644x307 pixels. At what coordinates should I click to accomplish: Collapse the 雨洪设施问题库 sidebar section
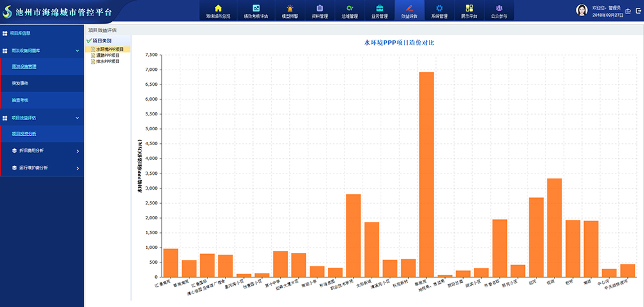pyautogui.click(x=77, y=50)
